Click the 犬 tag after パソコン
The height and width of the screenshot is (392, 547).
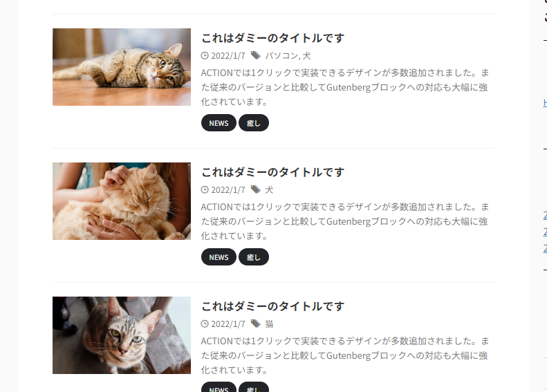pos(306,56)
